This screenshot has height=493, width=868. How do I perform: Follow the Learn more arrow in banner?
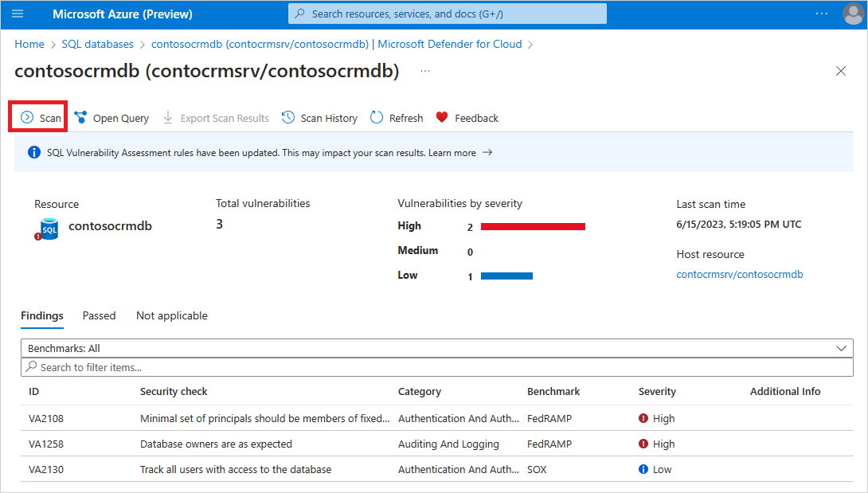coord(487,152)
